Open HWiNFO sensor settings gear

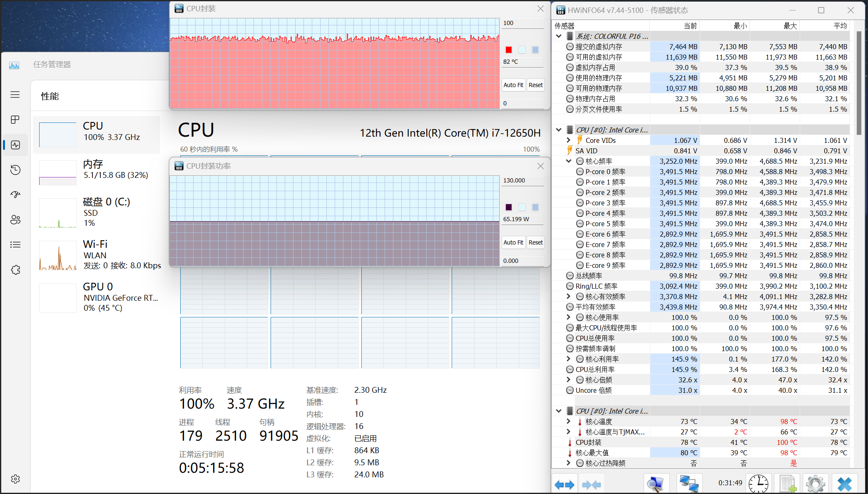[x=815, y=484]
